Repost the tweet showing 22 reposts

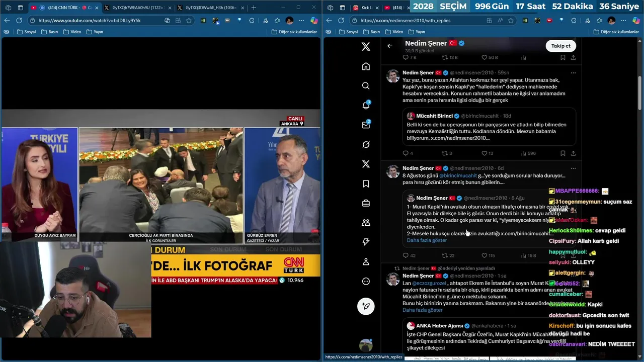click(x=448, y=255)
